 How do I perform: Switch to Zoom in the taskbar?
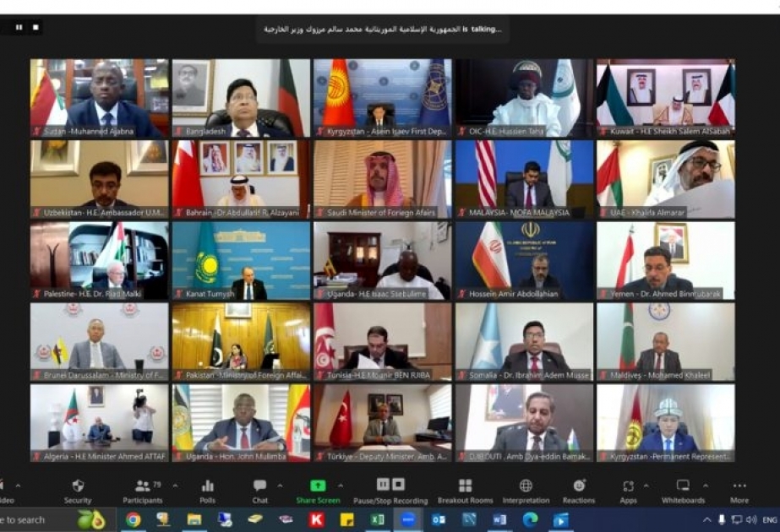tap(408, 519)
